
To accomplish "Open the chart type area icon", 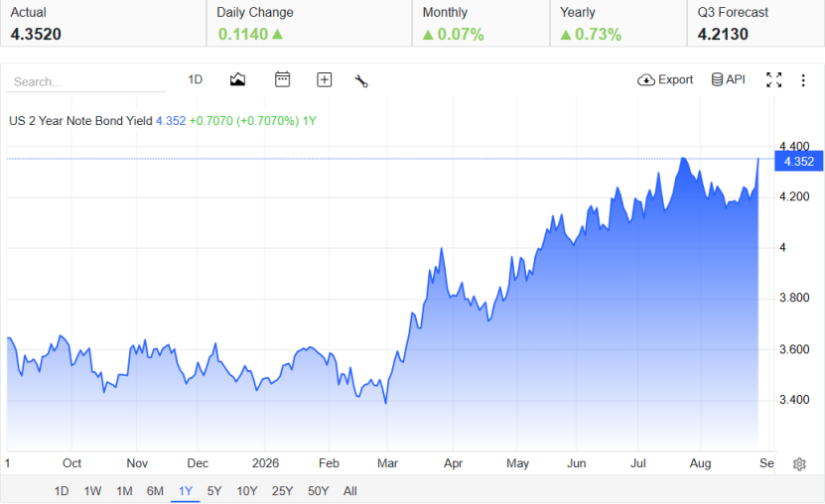I will click(x=237, y=80).
